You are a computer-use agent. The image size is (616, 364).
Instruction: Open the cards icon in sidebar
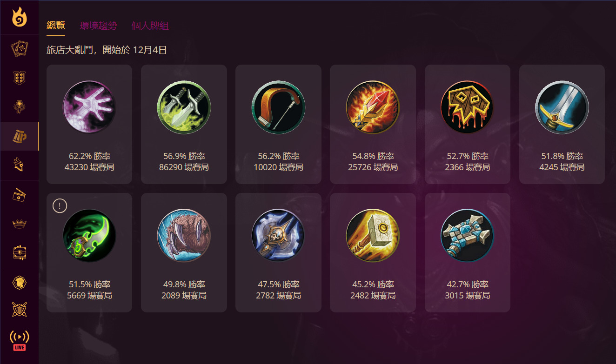[19, 48]
